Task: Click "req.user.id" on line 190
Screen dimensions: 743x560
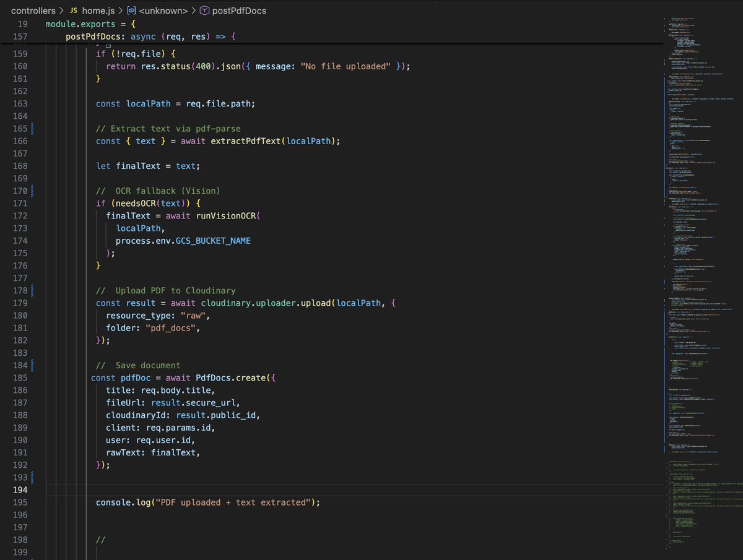Action: coord(163,440)
